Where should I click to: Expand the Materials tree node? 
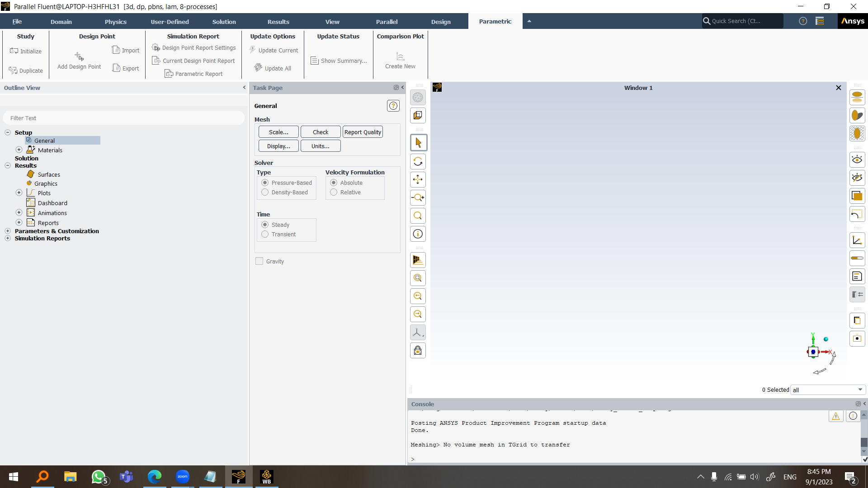pos(19,150)
